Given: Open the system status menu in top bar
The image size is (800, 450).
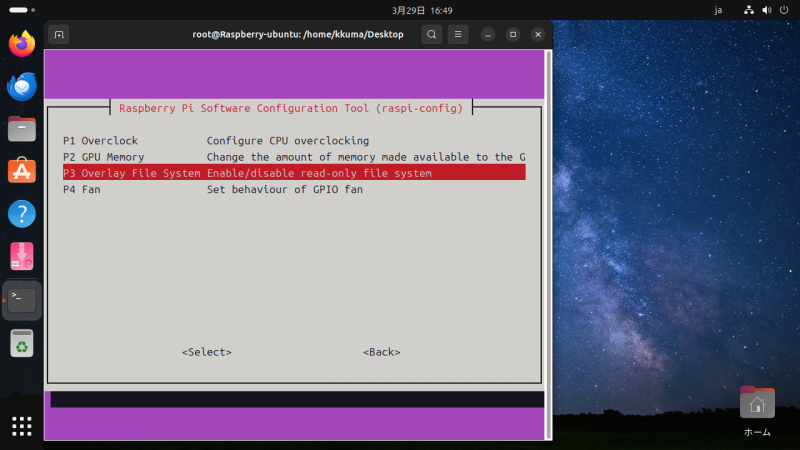Looking at the screenshot, I should click(x=765, y=9).
